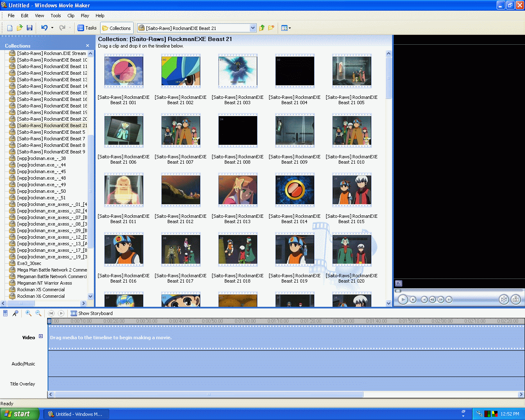Click the Set Audio Levels icon
The image size is (525, 420).
click(x=5, y=313)
